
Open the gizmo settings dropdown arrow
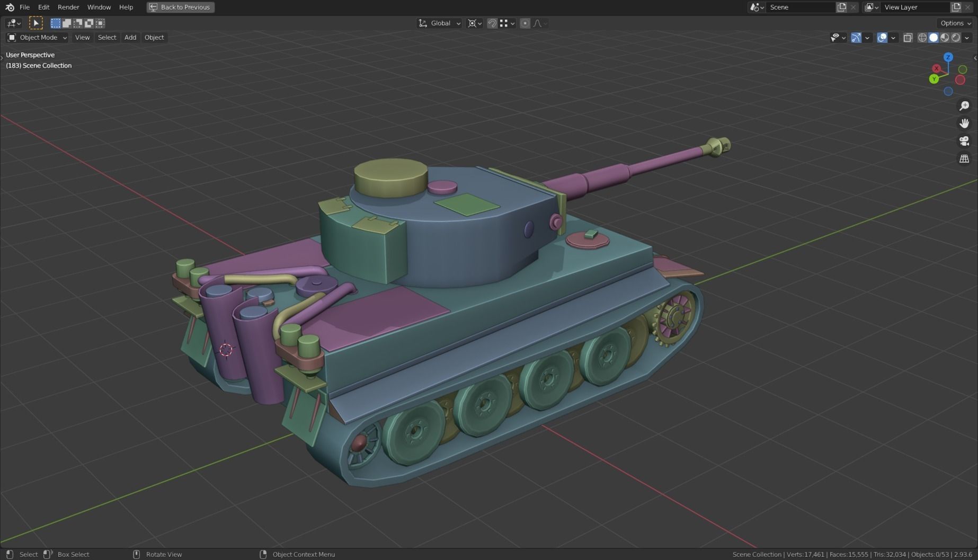pos(867,38)
